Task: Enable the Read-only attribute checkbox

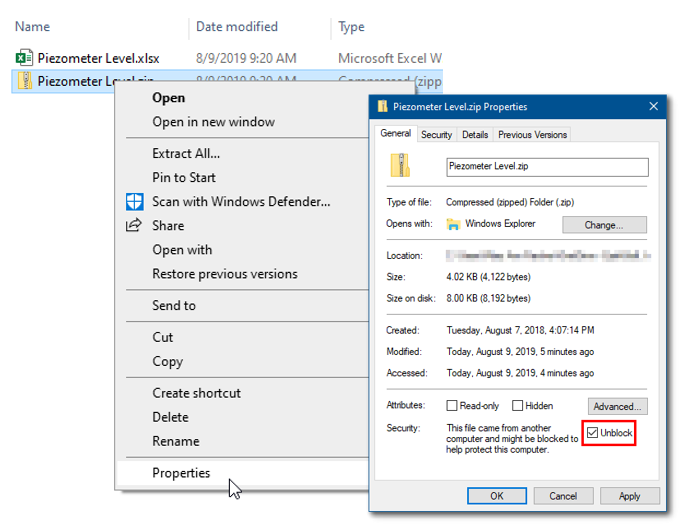Action: coord(452,406)
